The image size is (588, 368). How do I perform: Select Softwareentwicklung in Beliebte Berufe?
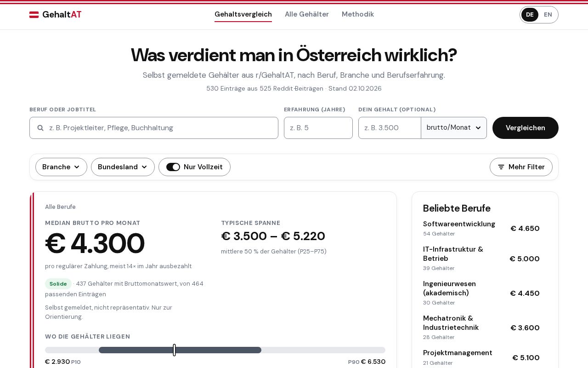pyautogui.click(x=481, y=228)
